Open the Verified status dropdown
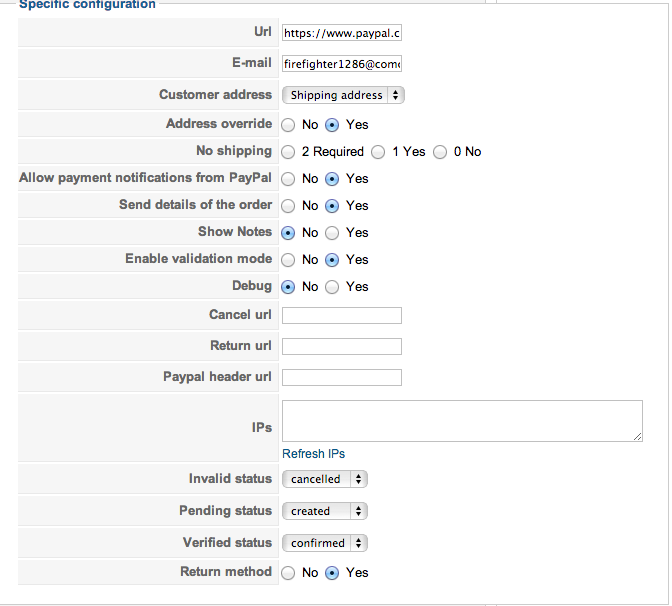The image size is (672, 606). click(x=325, y=543)
